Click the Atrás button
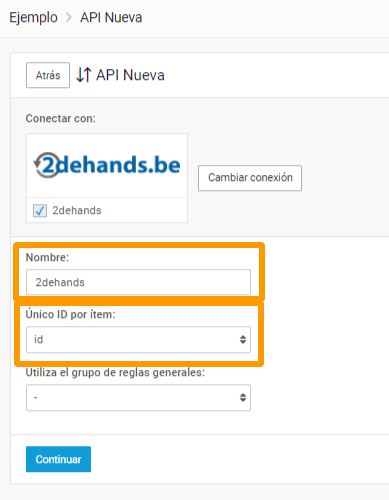The width and height of the screenshot is (389, 500). pyautogui.click(x=48, y=75)
